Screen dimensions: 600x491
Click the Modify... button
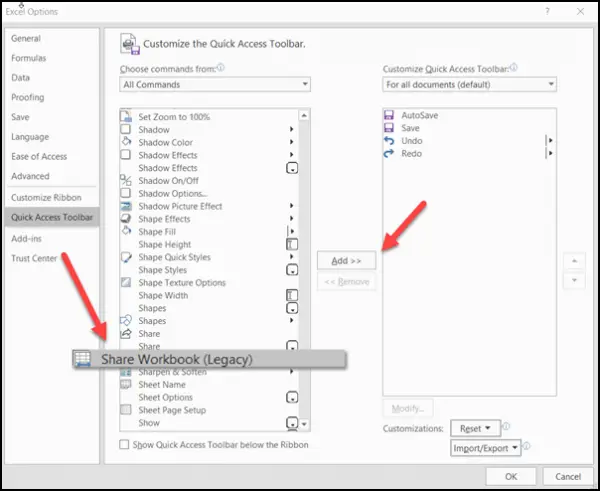click(408, 408)
